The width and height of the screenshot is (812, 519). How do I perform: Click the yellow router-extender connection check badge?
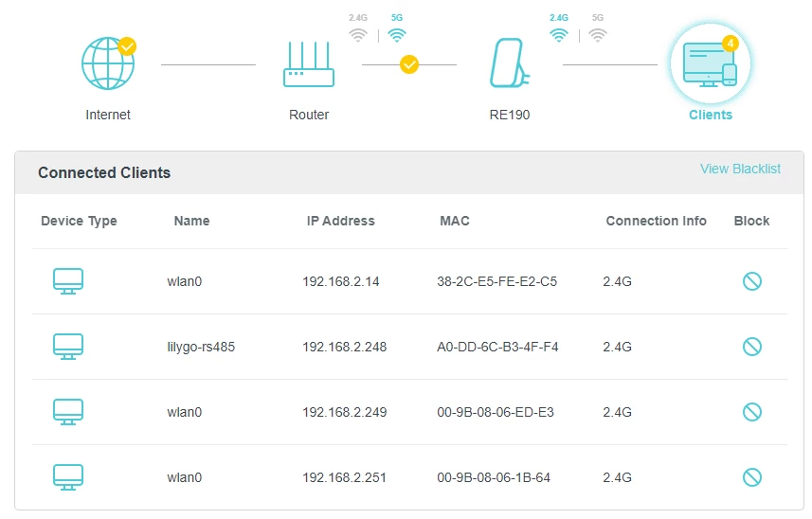[409, 64]
